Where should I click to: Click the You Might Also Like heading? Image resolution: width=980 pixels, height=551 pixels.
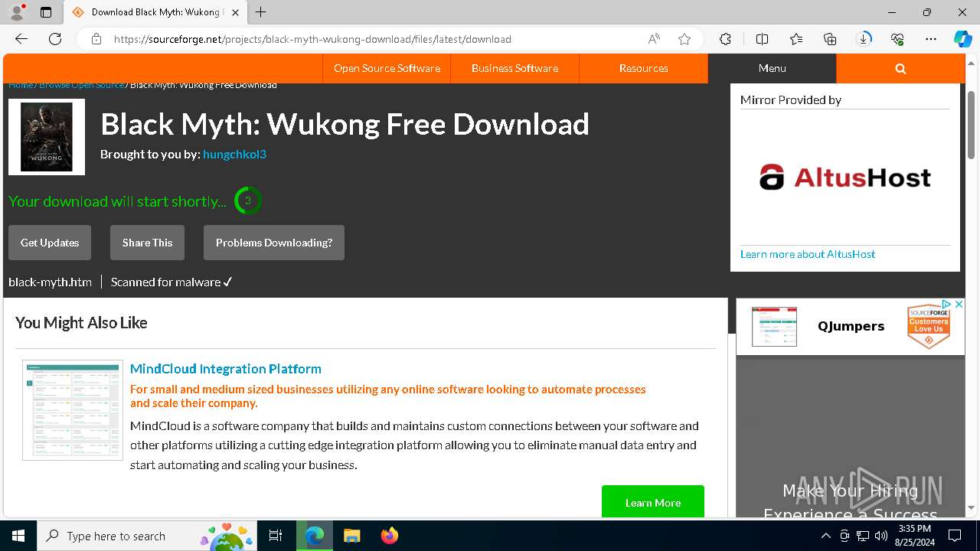[81, 323]
